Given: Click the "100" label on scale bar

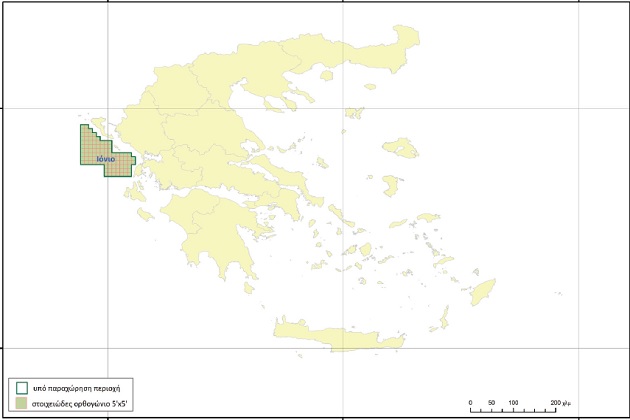Looking at the screenshot, I should point(513,403).
